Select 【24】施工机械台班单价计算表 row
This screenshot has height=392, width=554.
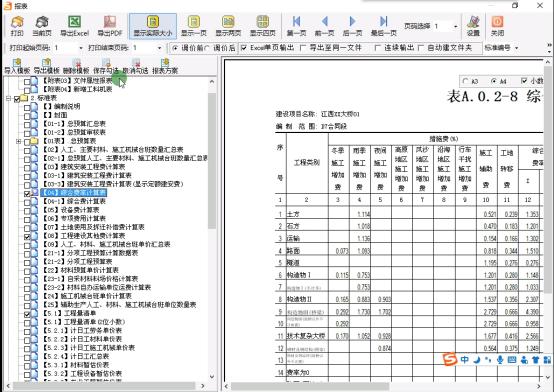(87, 296)
